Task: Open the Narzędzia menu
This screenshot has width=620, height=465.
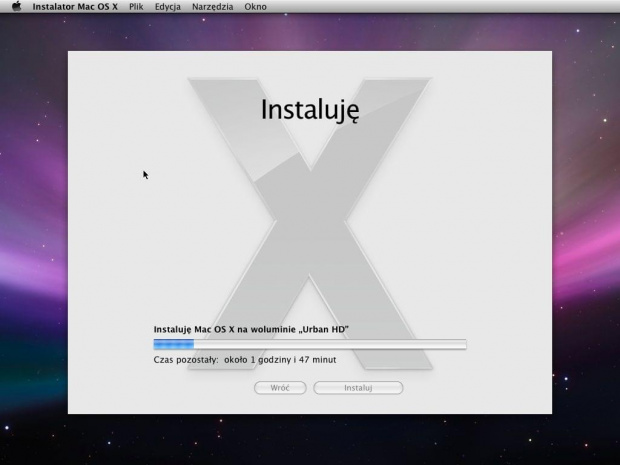Action: (x=212, y=7)
